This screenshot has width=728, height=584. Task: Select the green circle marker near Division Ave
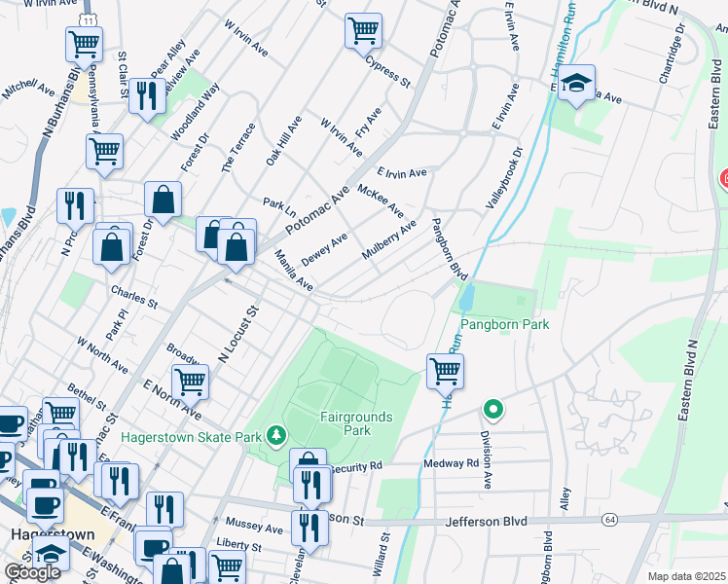493,410
